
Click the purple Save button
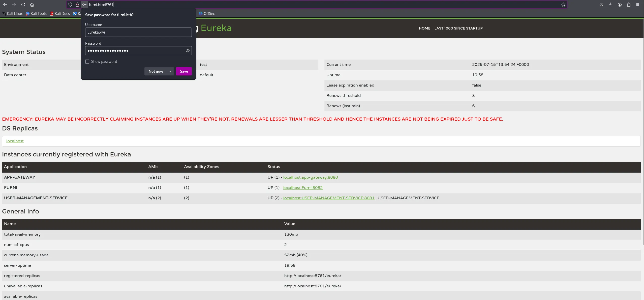tap(184, 71)
